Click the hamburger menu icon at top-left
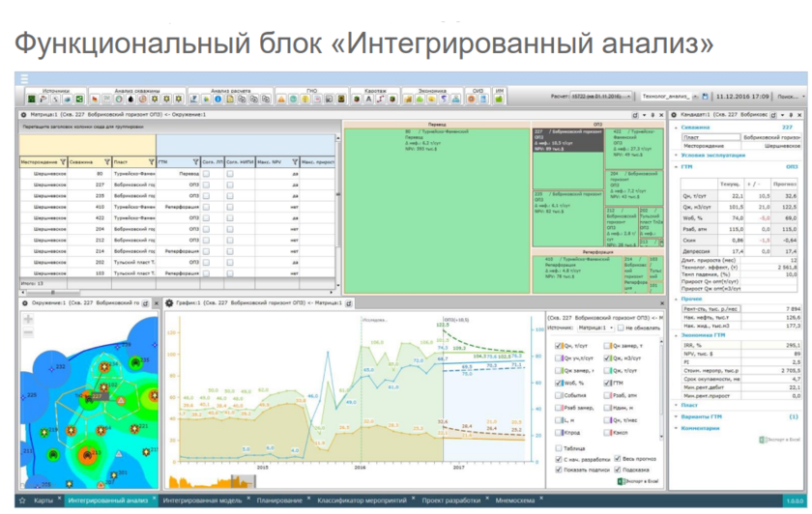Viewport: 812px width, 514px height. click(x=24, y=78)
